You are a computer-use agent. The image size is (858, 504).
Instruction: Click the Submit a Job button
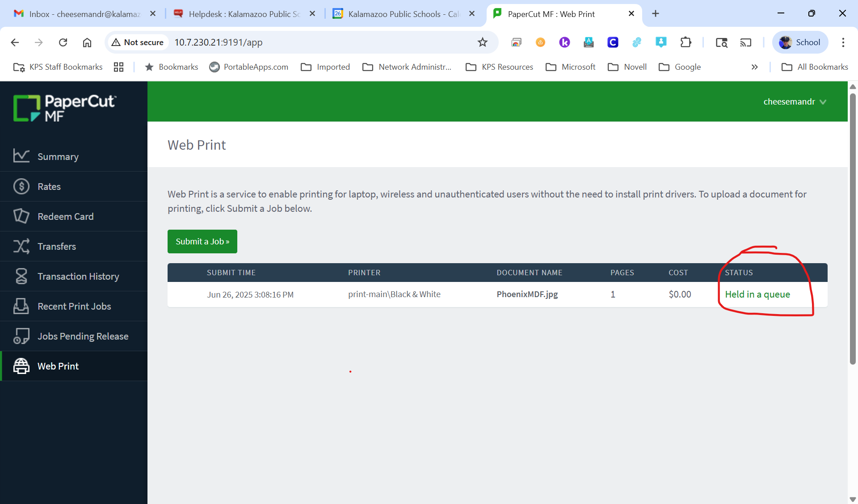click(202, 242)
